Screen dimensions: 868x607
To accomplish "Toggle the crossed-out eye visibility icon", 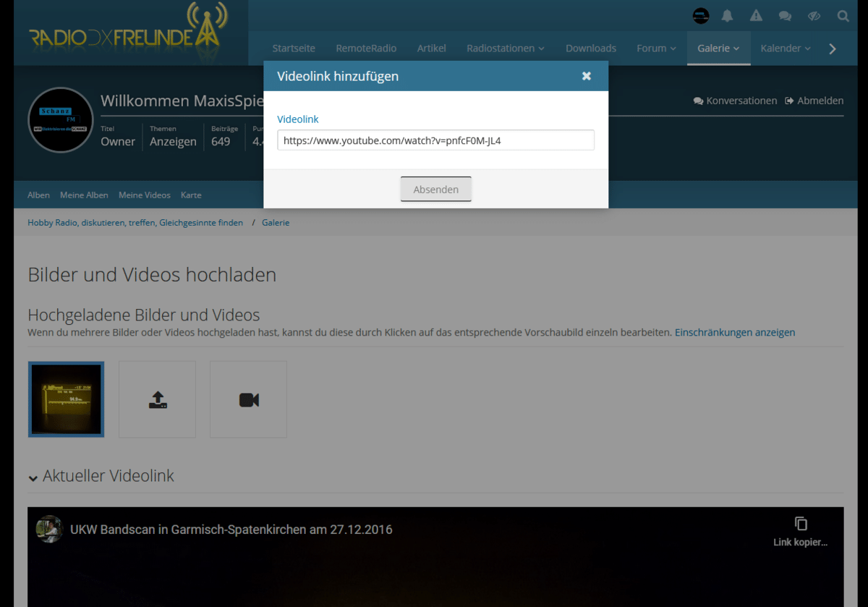I will (x=814, y=16).
